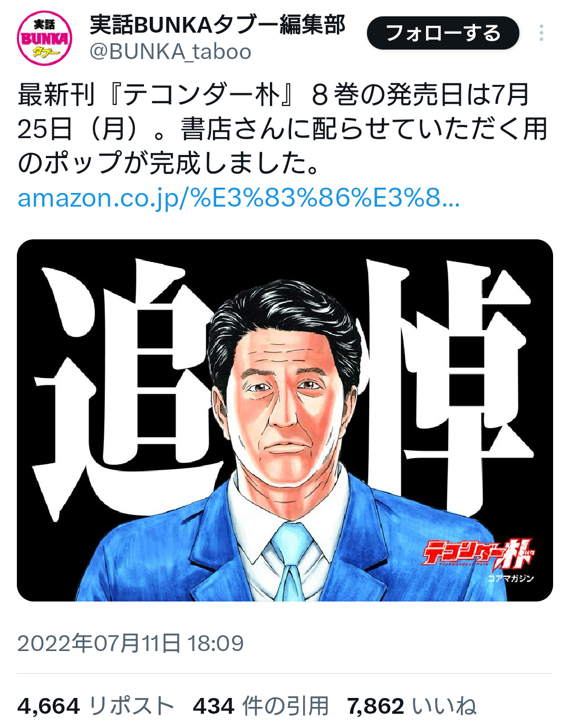Viewport: 561px width, 728px height.
Task: Click the 件の引用 count number 434
Action: coord(214,706)
